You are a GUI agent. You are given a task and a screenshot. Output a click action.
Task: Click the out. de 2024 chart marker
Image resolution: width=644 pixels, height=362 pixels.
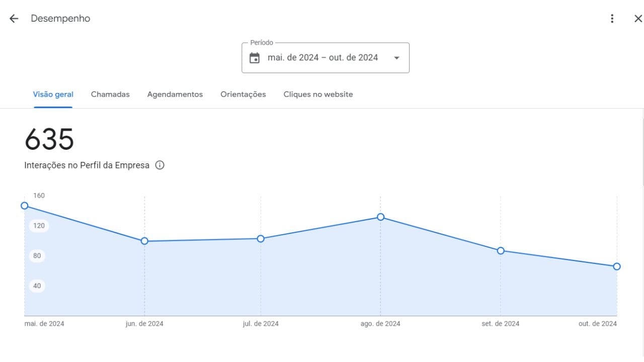[x=617, y=266]
